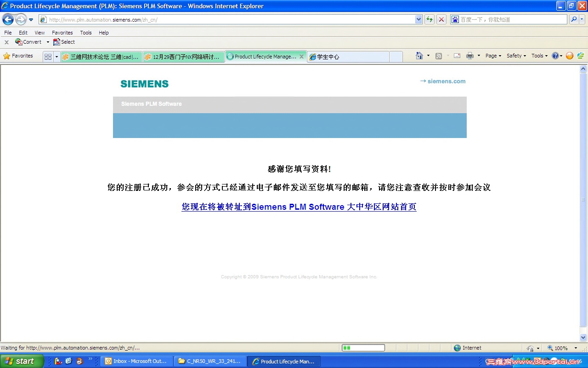The image size is (588, 368).
Task: Click the Copyright 2009 Siemens footer text
Action: coord(299,277)
